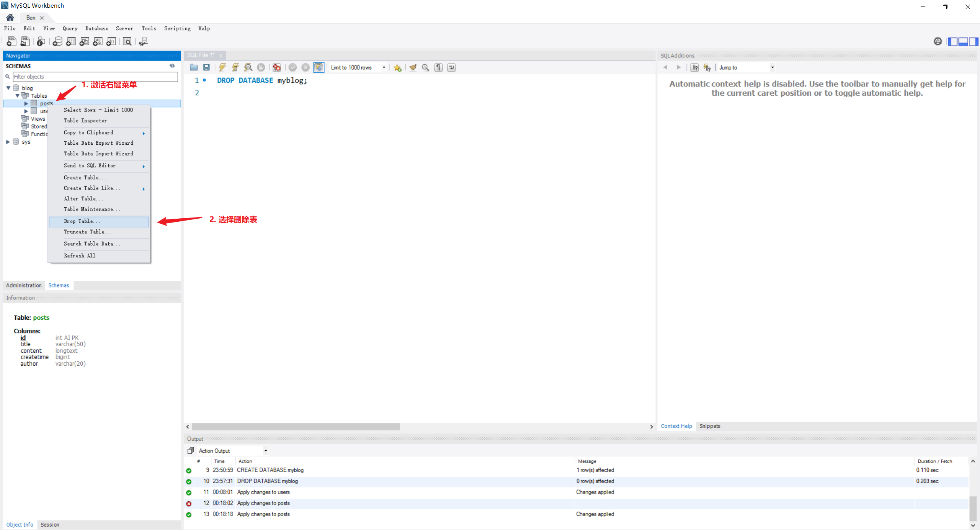
Task: Save the script with floppy disk icon
Action: (x=206, y=67)
